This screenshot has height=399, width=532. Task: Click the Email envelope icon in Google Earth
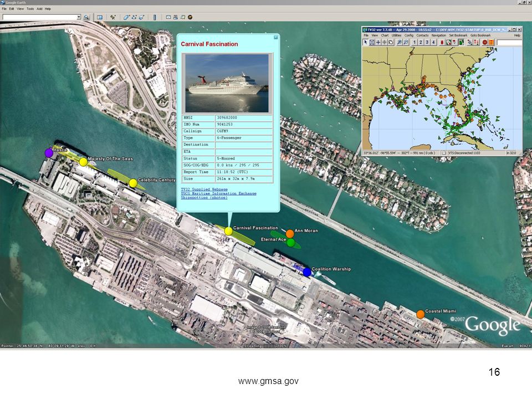pos(168,17)
